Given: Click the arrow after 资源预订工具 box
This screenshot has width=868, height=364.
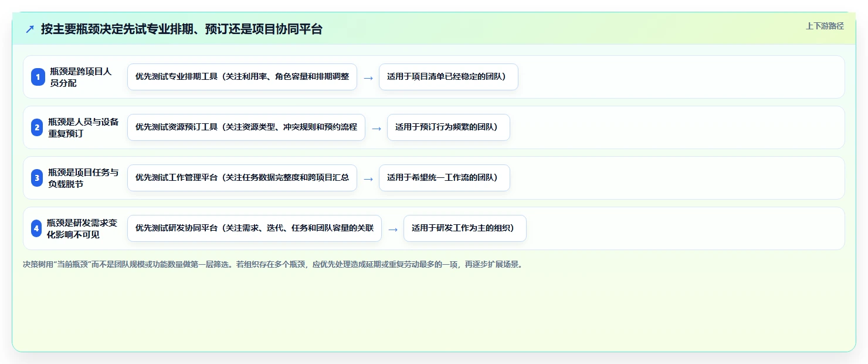Looking at the screenshot, I should coord(377,128).
